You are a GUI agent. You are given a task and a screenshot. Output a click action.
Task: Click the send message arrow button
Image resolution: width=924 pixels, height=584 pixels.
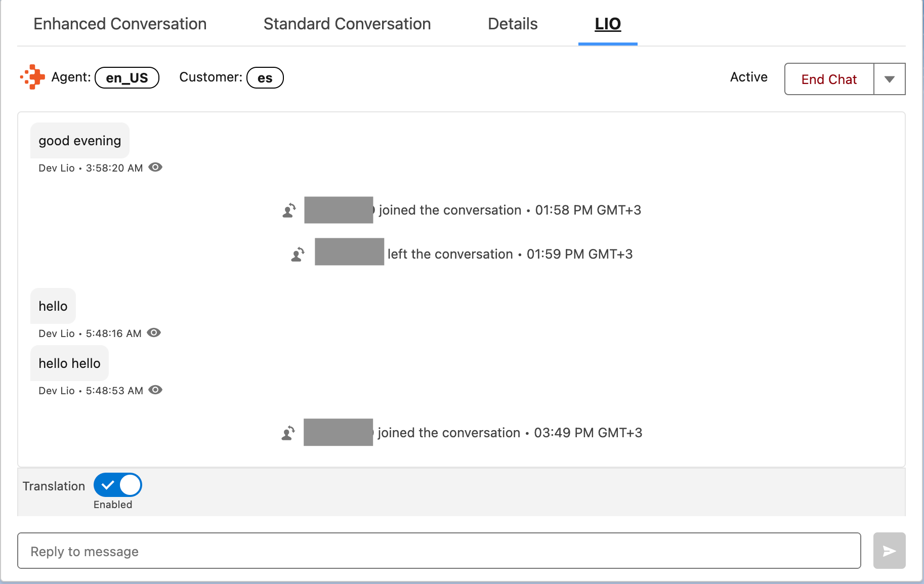click(x=889, y=551)
